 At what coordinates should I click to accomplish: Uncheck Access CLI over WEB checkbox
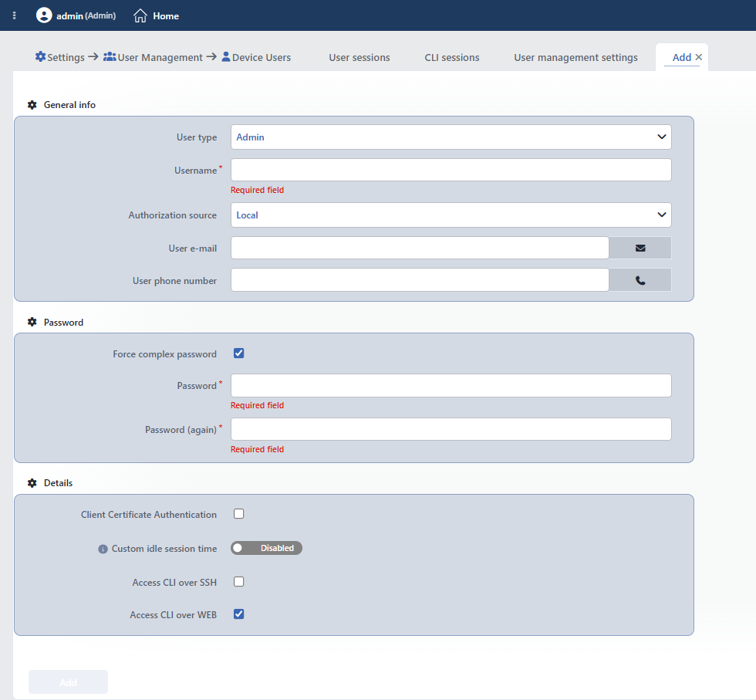tap(238, 614)
